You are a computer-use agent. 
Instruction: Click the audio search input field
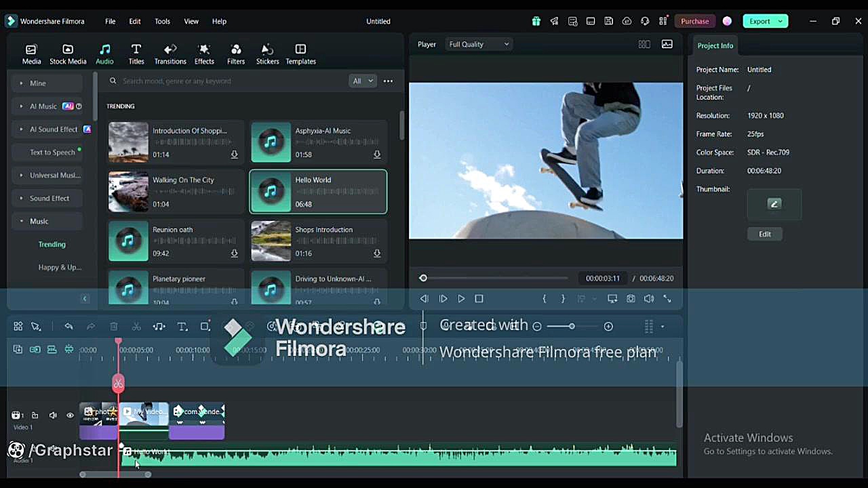[227, 81]
